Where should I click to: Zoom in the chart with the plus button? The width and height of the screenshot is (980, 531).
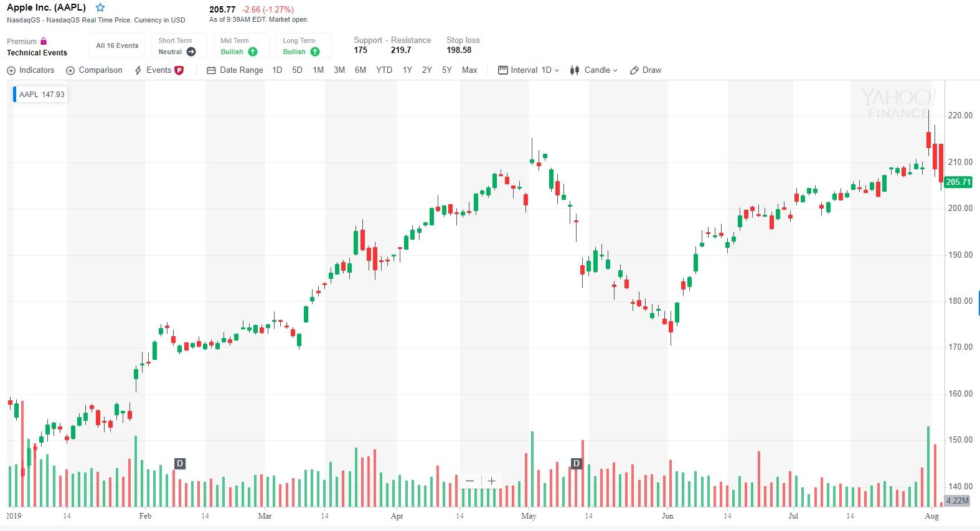coord(491,481)
